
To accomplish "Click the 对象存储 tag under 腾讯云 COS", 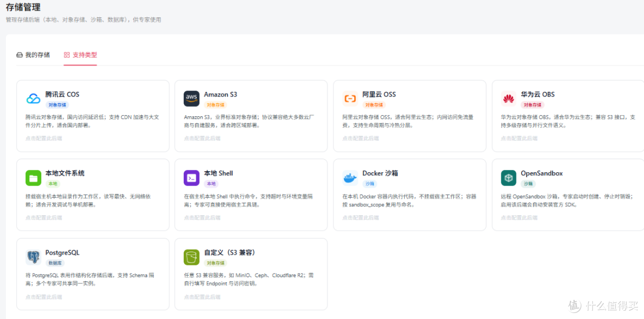I will (57, 105).
